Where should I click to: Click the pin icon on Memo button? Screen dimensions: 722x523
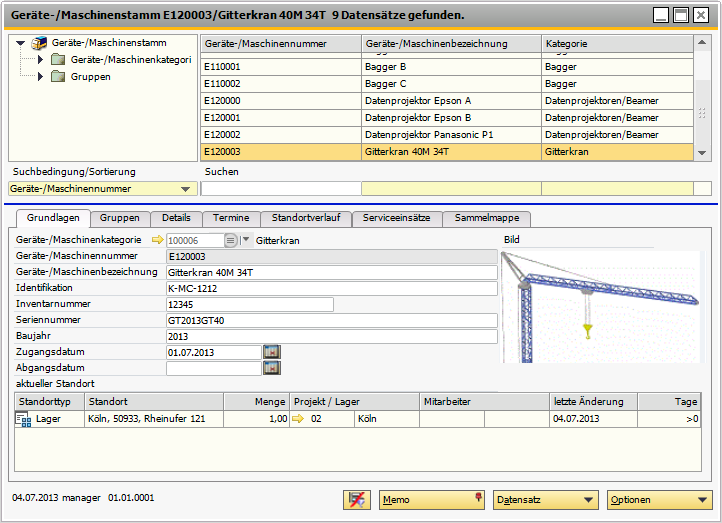pos(478,497)
